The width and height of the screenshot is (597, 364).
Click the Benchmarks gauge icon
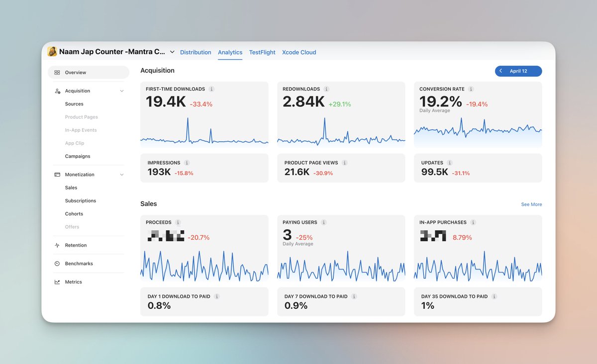57,264
